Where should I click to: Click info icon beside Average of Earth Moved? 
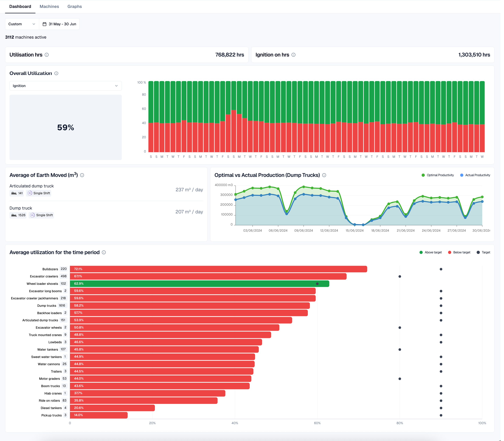pyautogui.click(x=82, y=175)
